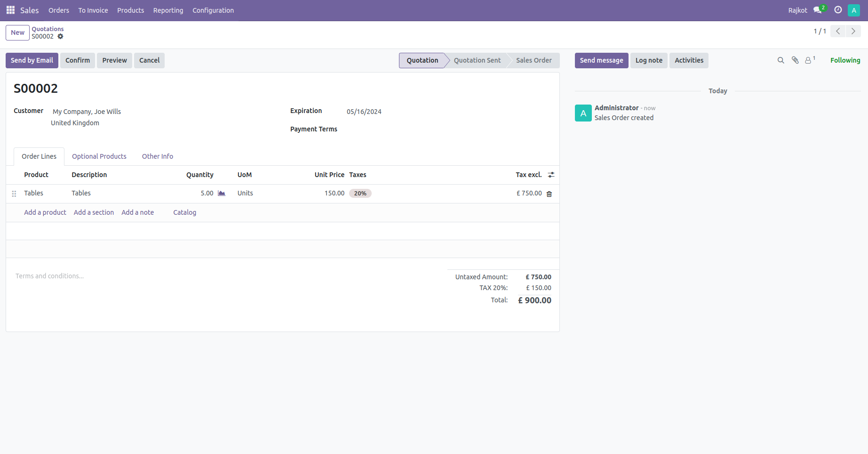Expand the Customer field My Company, Joe Wills
This screenshot has width=868, height=454.
87,112
